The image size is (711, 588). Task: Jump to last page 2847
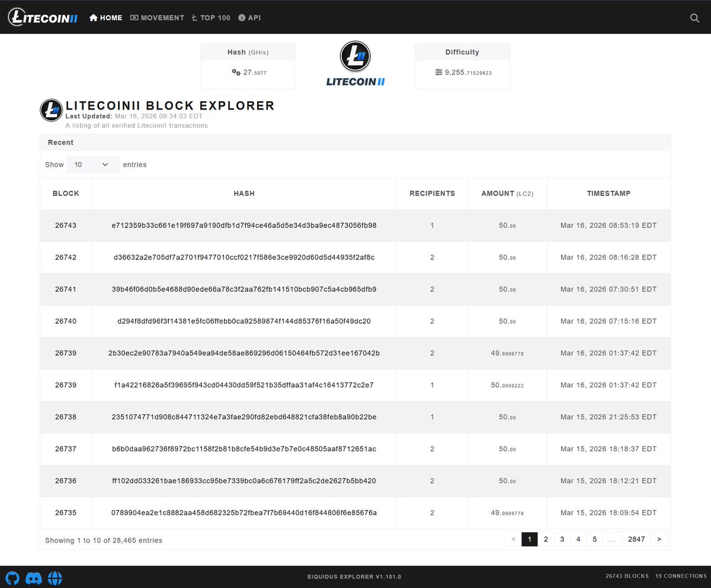coord(636,539)
